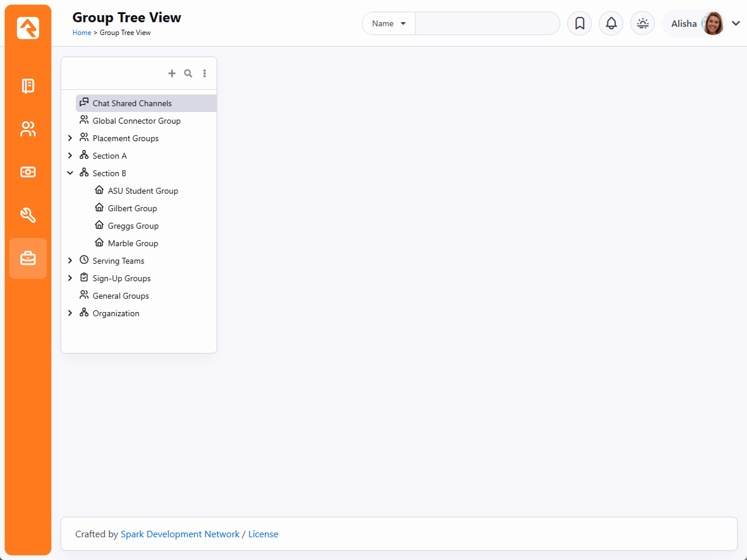Open the notifications bell

pyautogui.click(x=611, y=23)
